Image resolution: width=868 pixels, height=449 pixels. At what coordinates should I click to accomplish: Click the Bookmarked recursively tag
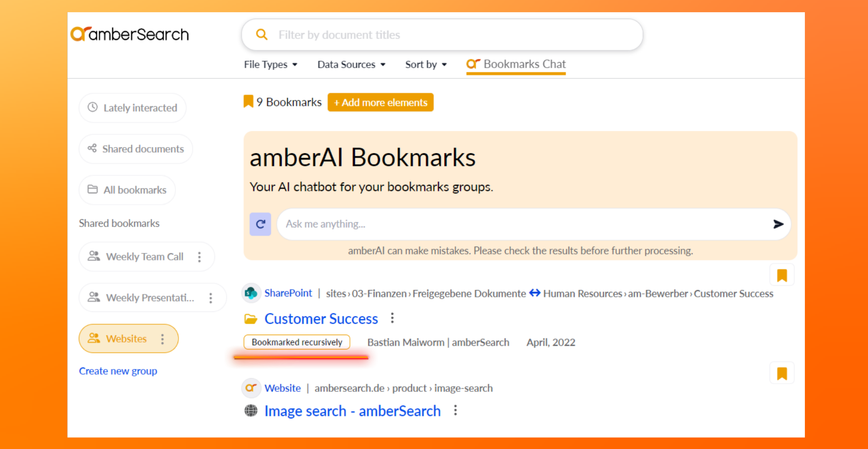coord(297,342)
